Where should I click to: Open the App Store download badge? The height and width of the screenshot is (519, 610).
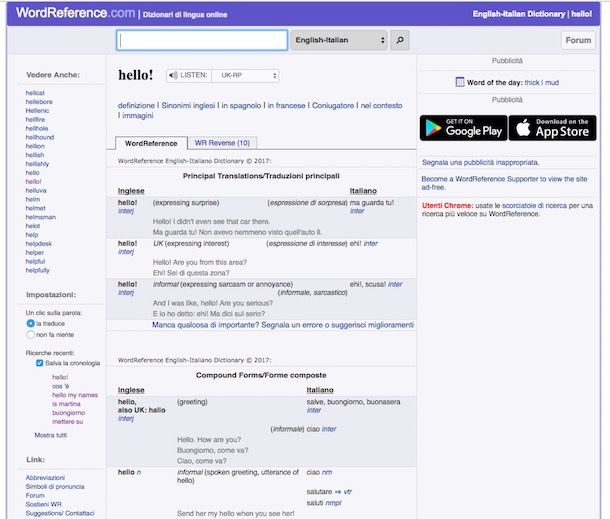(552, 128)
